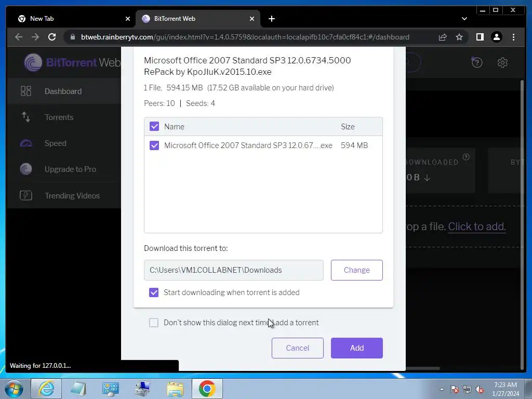
Task: Open the Dashboard sidebar icon
Action: click(26, 91)
